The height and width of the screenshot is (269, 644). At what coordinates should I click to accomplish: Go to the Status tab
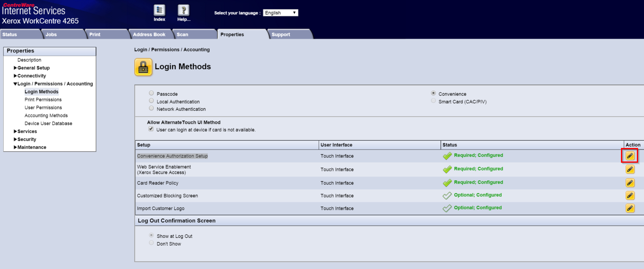(10, 35)
